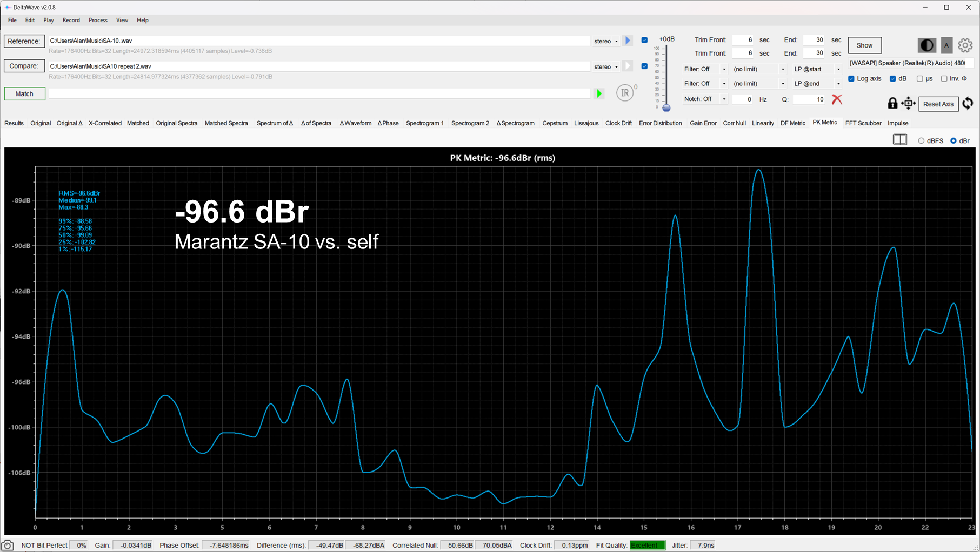Play the Reference file with blue arrow
This screenshot has height=552, width=980.
(x=628, y=41)
